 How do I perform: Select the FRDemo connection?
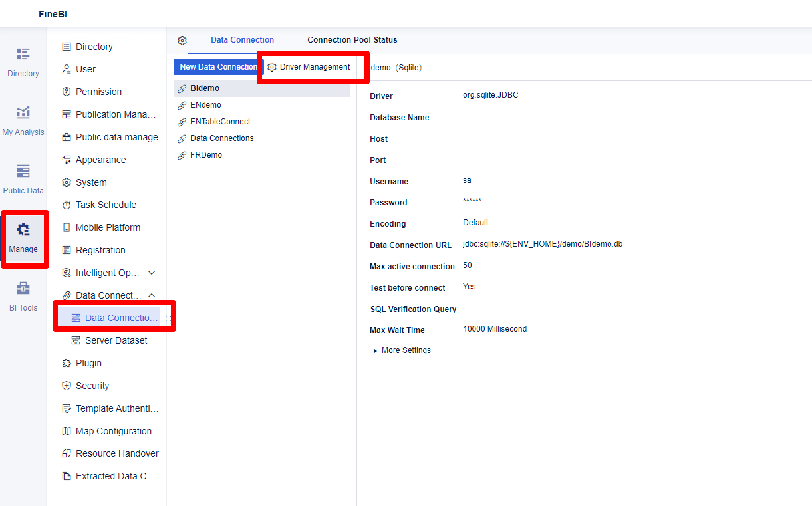(261, 155)
